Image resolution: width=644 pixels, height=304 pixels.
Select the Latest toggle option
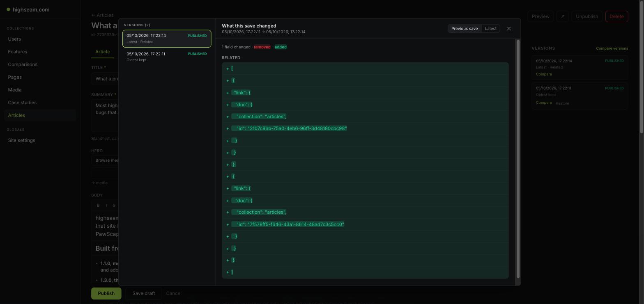pos(490,29)
